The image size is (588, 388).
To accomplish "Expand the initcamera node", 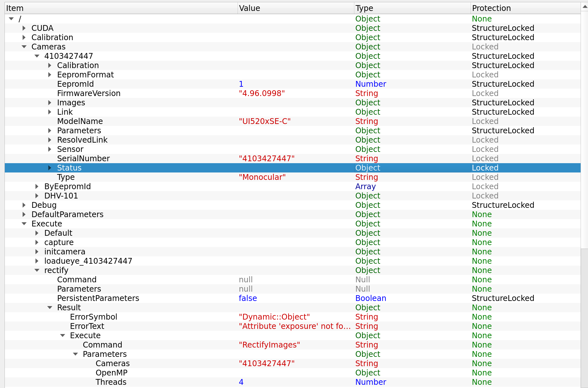I will click(x=37, y=252).
